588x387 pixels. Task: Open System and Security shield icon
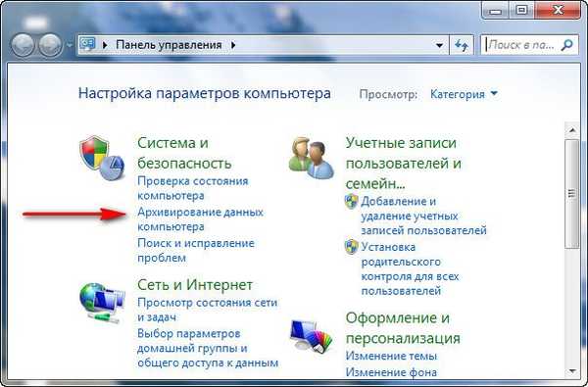pos(102,159)
